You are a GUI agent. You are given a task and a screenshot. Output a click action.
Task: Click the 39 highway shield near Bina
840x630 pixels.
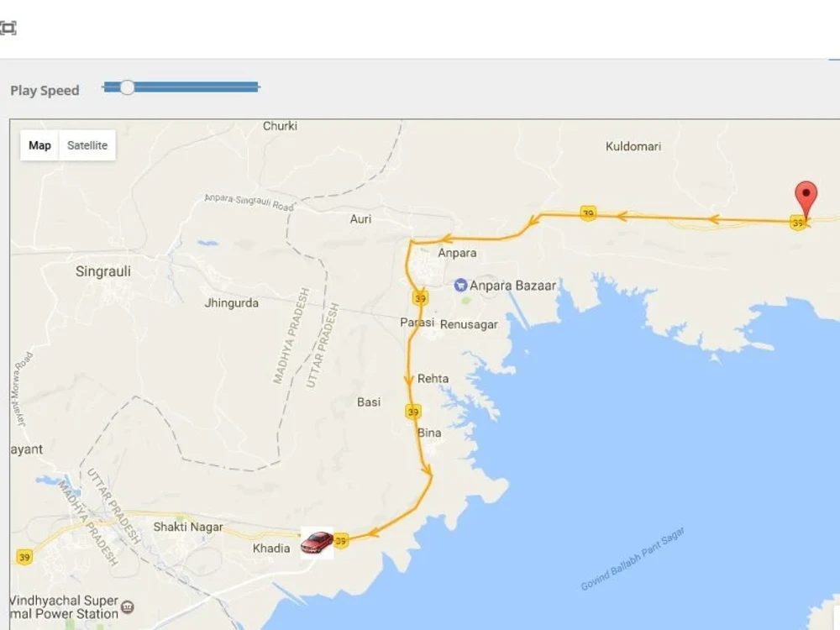[412, 412]
